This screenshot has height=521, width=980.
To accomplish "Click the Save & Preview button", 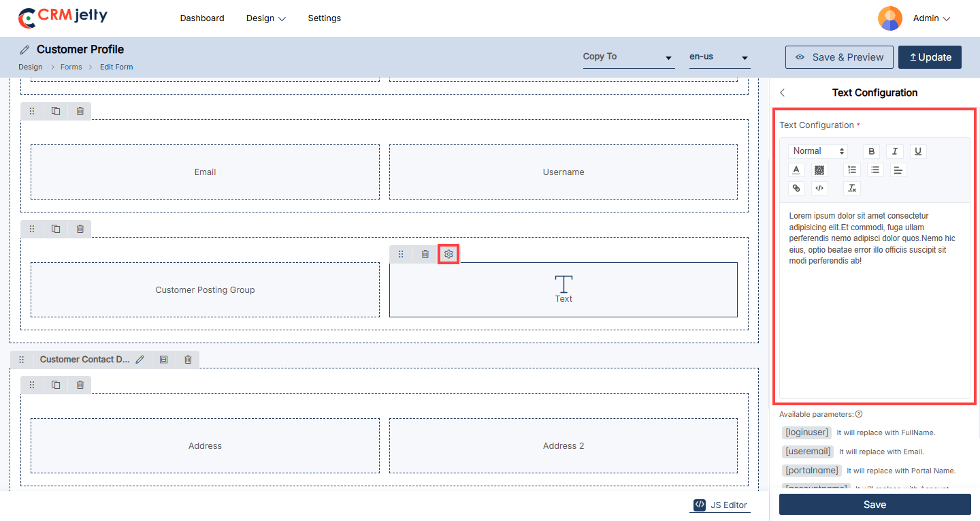I will 838,57.
